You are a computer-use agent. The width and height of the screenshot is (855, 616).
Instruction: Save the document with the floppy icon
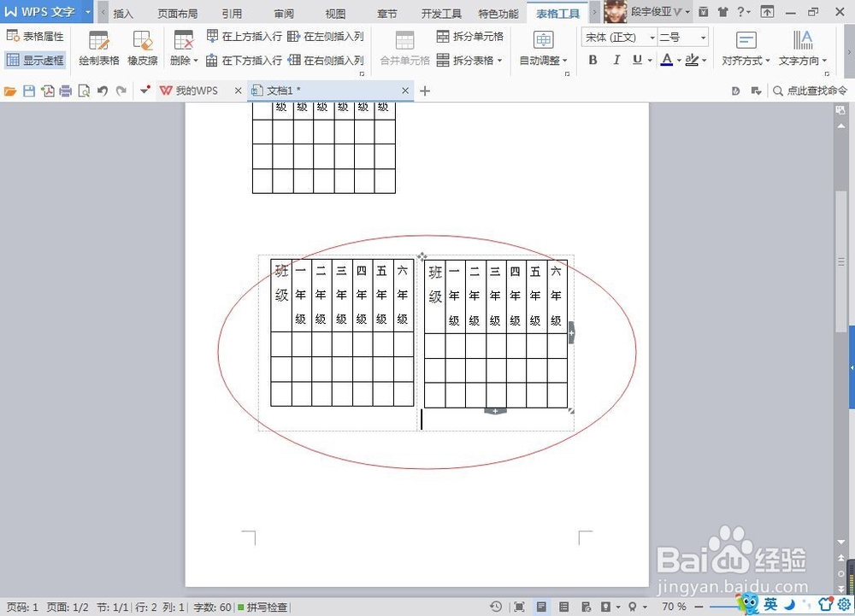pyautogui.click(x=29, y=91)
